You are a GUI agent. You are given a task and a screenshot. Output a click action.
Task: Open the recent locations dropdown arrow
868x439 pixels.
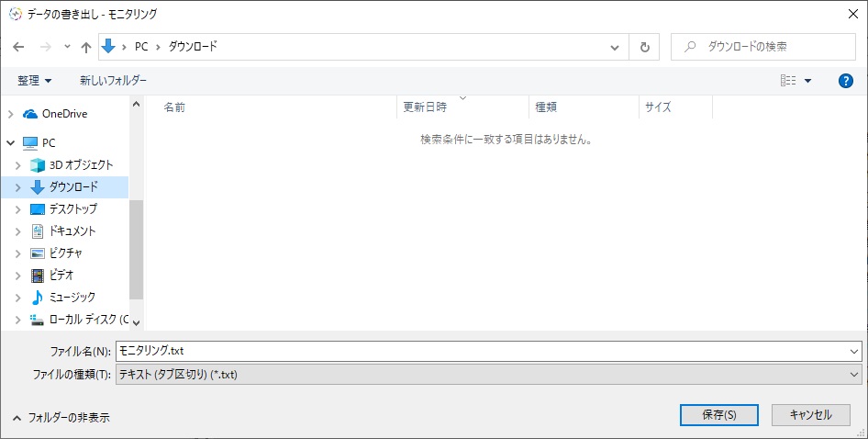click(x=67, y=47)
